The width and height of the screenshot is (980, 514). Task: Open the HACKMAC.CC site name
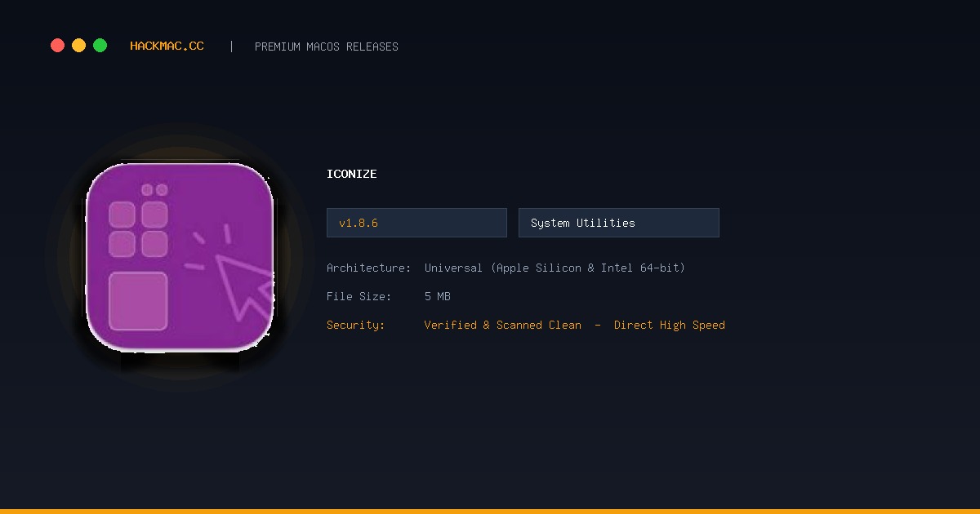click(167, 47)
